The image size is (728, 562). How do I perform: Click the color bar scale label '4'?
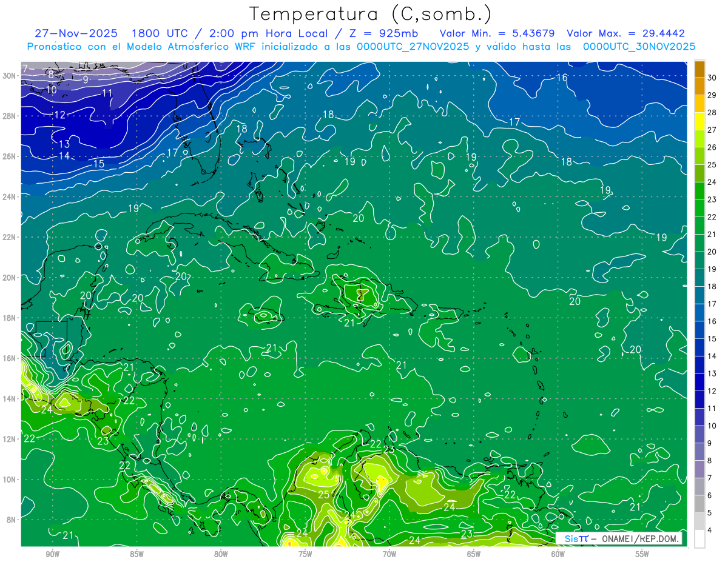710,530
